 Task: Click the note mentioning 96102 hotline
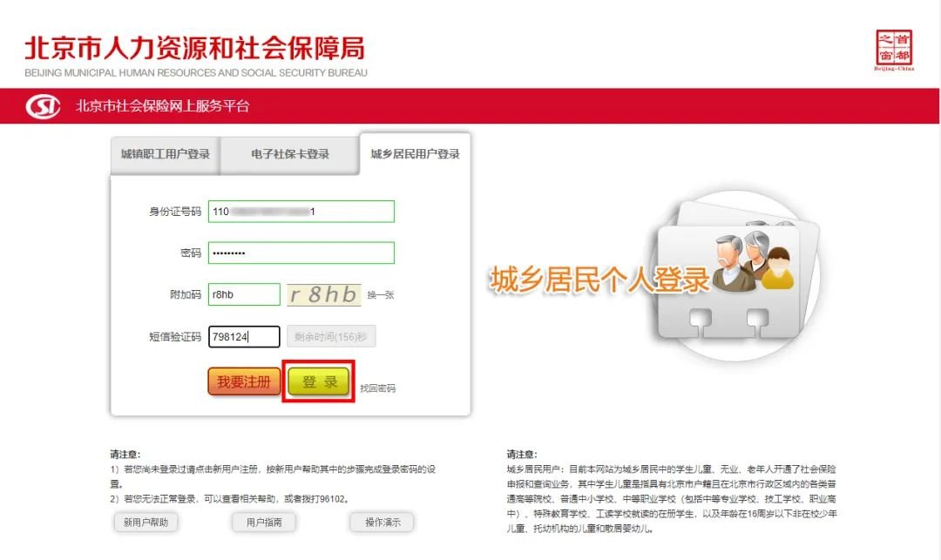(230, 499)
